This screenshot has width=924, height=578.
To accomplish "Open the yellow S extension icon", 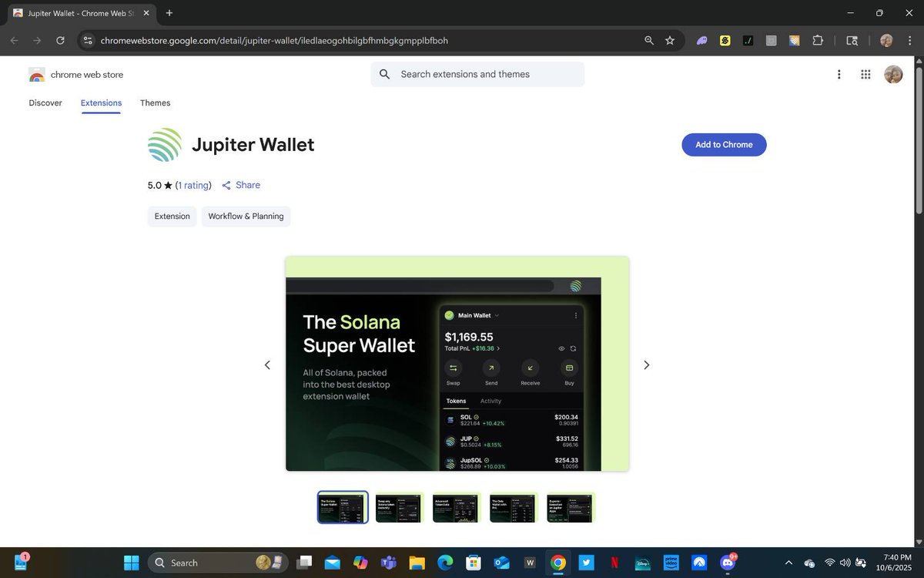I will coord(725,40).
